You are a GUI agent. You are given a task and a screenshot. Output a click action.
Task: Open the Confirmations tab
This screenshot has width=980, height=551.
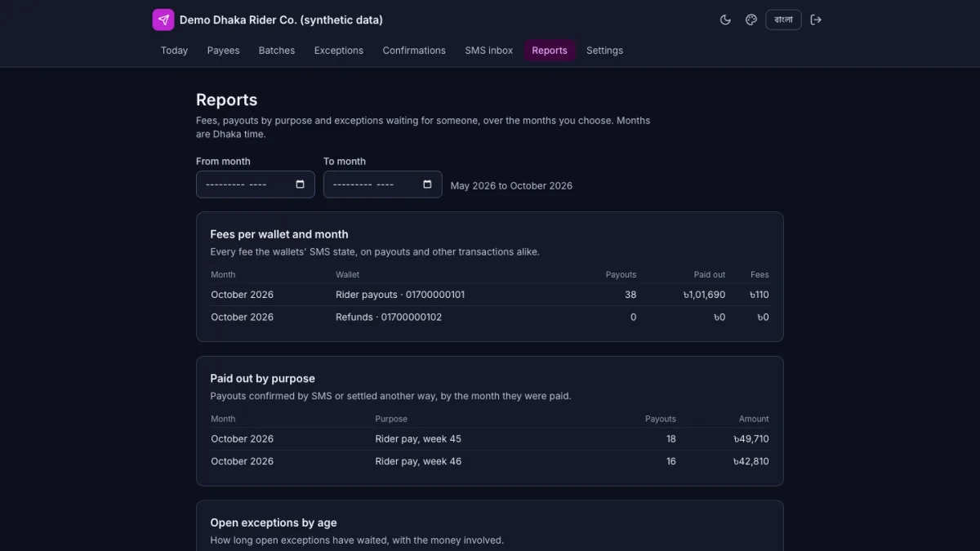tap(414, 51)
